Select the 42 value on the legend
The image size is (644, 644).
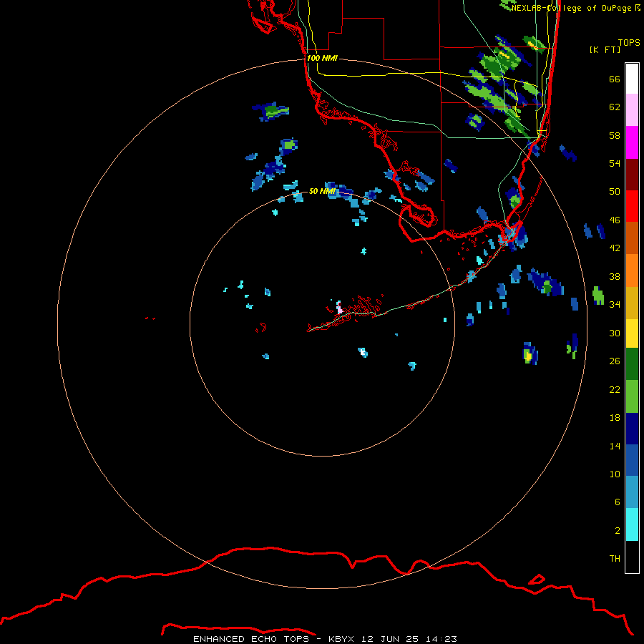pos(615,248)
